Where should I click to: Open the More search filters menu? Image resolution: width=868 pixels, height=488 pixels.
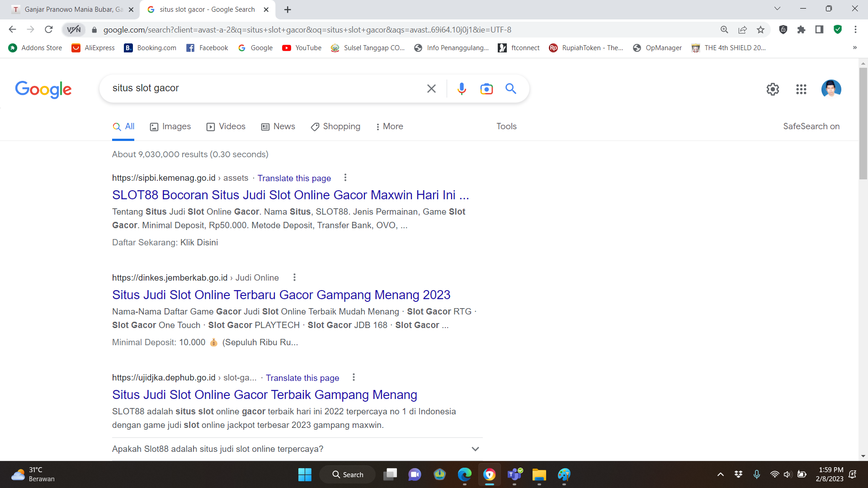click(389, 127)
